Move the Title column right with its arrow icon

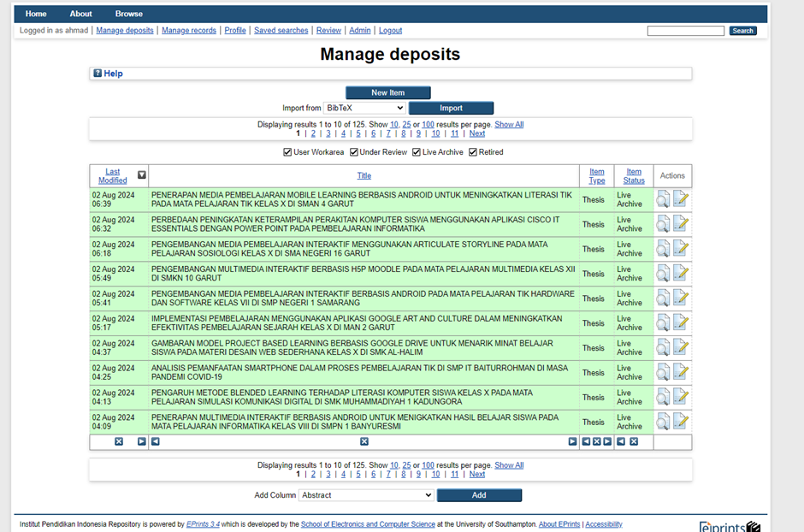point(572,442)
